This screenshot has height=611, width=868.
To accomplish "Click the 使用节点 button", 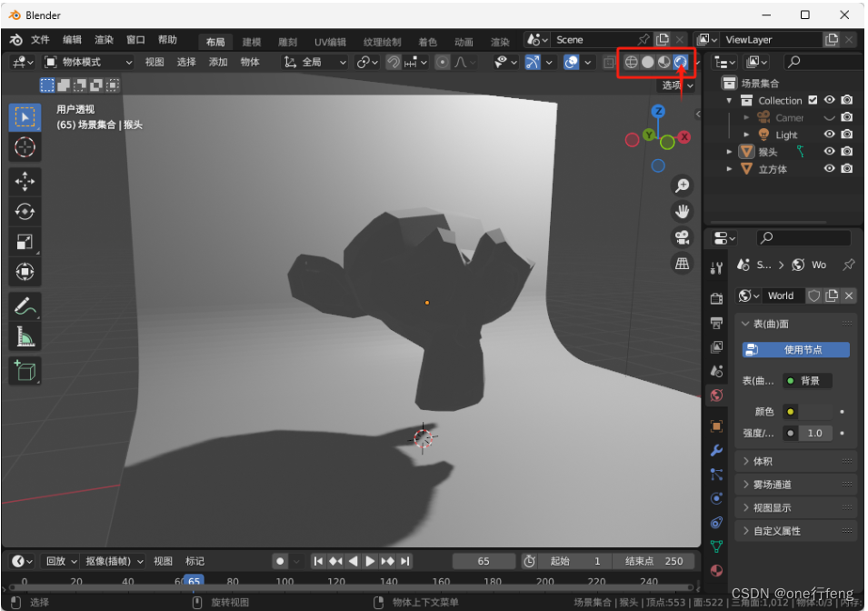I will coord(795,349).
